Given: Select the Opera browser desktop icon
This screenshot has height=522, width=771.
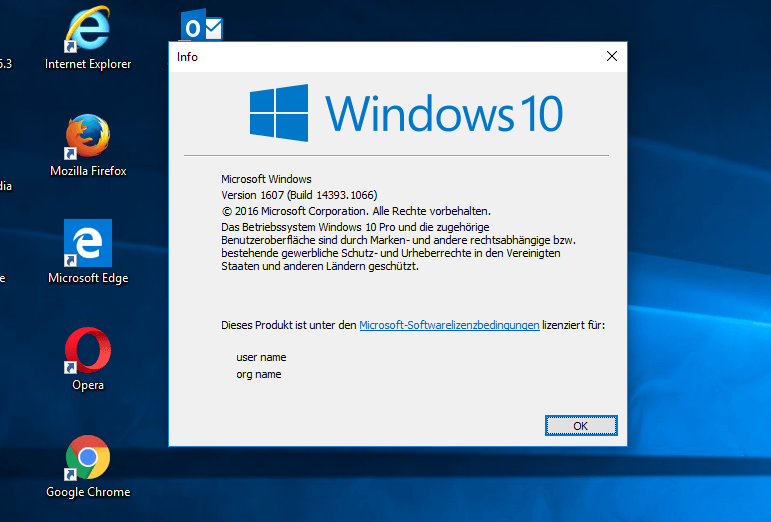Looking at the screenshot, I should coord(87,353).
